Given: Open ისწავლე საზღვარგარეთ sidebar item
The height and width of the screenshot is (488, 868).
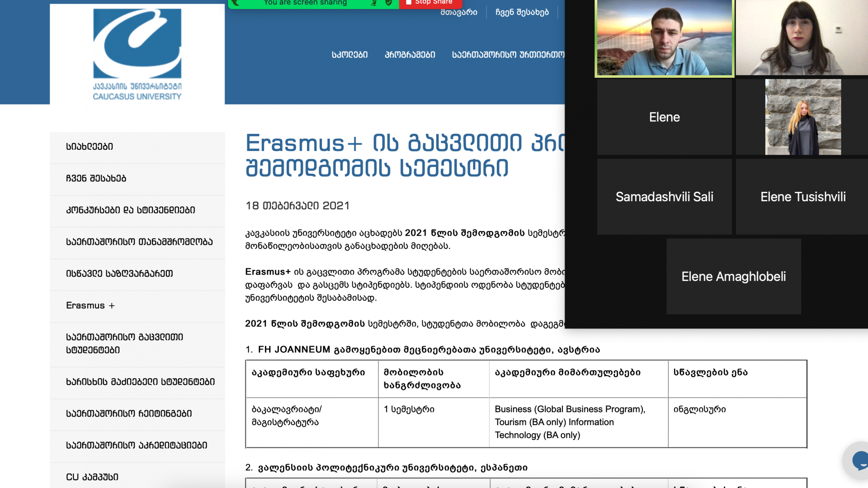Looking at the screenshot, I should coord(137,274).
